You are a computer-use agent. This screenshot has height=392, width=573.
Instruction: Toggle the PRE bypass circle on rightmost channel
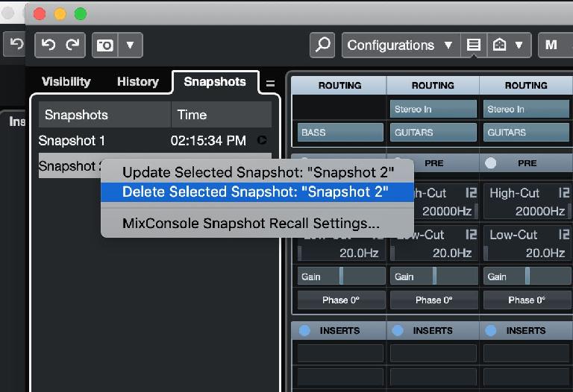point(490,162)
